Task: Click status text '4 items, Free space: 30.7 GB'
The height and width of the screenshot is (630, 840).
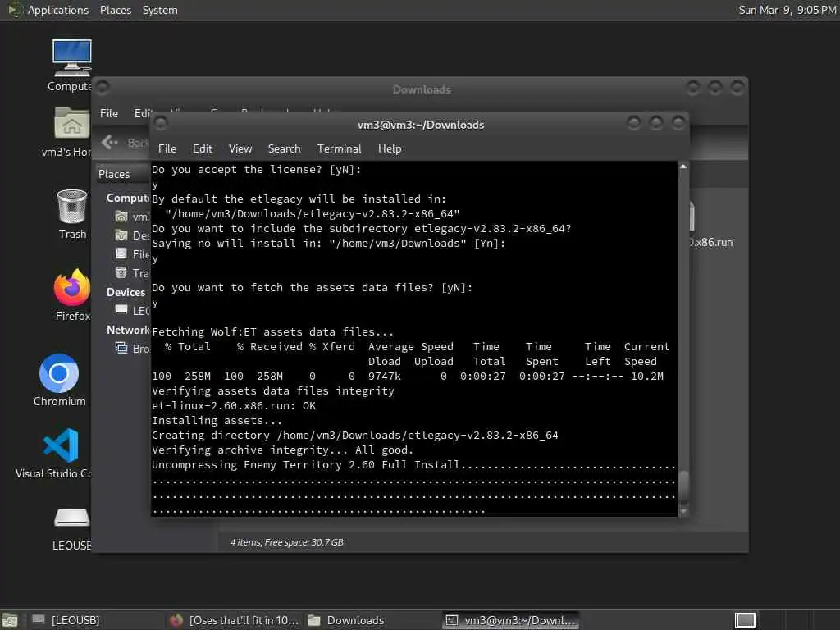Action: point(286,542)
